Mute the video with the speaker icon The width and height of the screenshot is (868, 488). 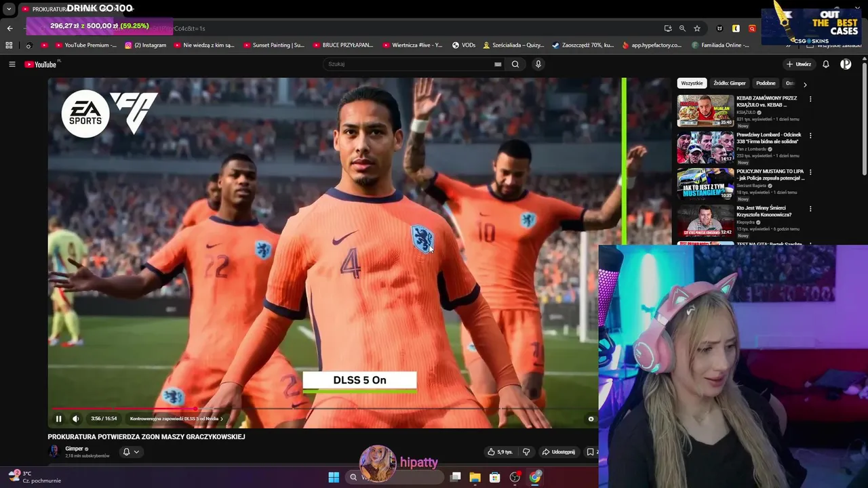(75, 419)
